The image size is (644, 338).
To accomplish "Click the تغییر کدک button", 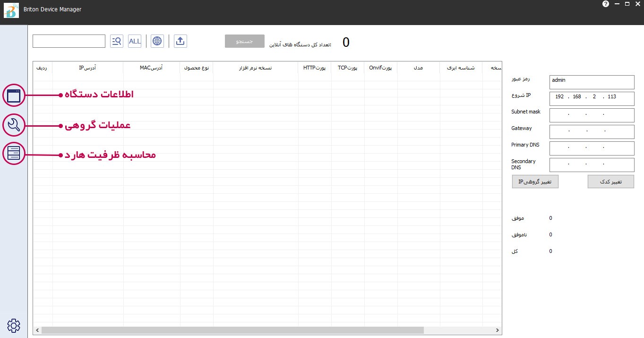I will coord(610,182).
